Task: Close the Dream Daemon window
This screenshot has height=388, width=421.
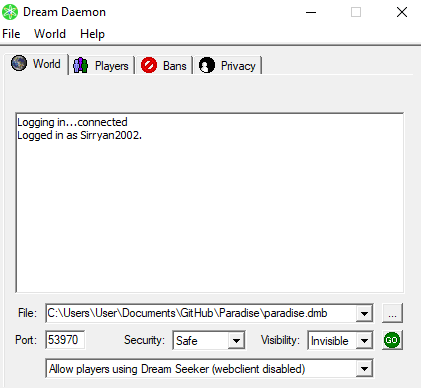Action: [x=402, y=12]
